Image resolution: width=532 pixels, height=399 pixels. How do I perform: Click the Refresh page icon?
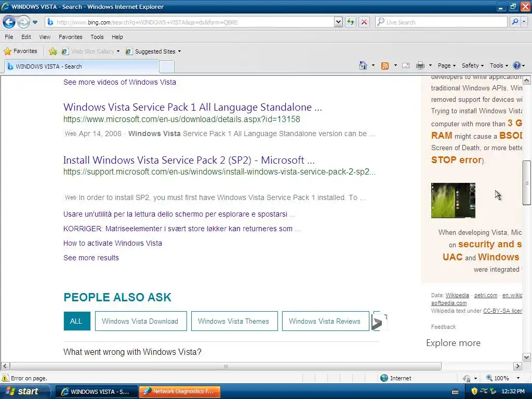point(351,22)
